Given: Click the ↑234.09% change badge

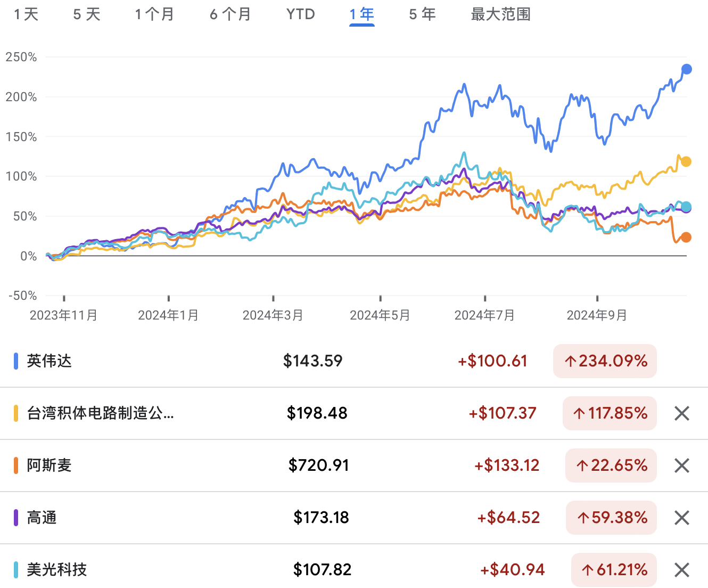Looking at the screenshot, I should [605, 361].
